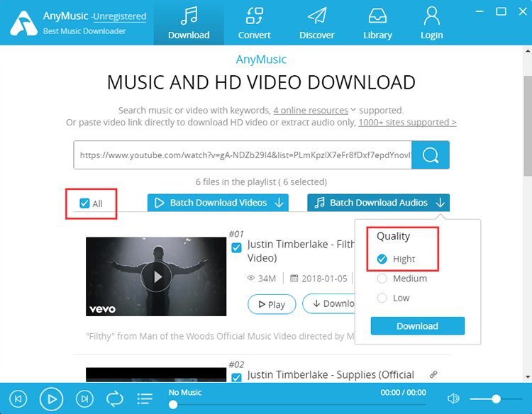532x414 pixels.
Task: Uncheck the All checkbox
Action: (85, 203)
